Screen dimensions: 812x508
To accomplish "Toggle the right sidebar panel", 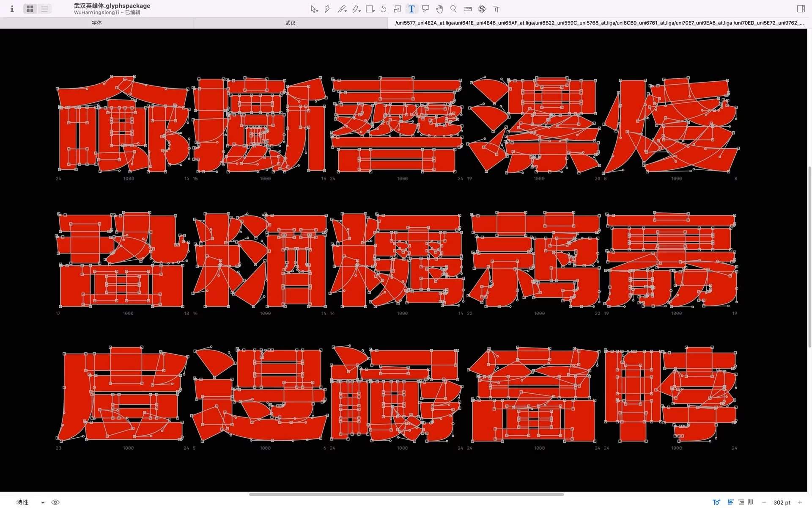I will point(801,9).
